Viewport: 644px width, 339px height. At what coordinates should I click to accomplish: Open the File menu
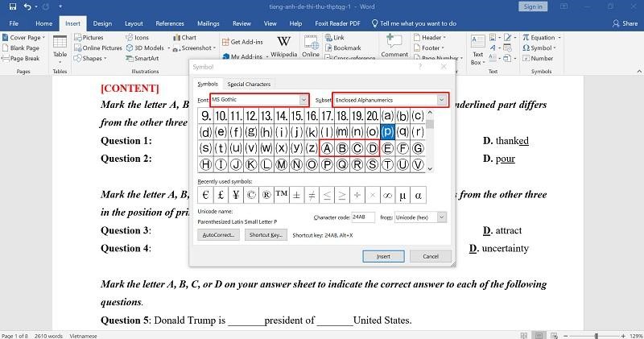(14, 23)
